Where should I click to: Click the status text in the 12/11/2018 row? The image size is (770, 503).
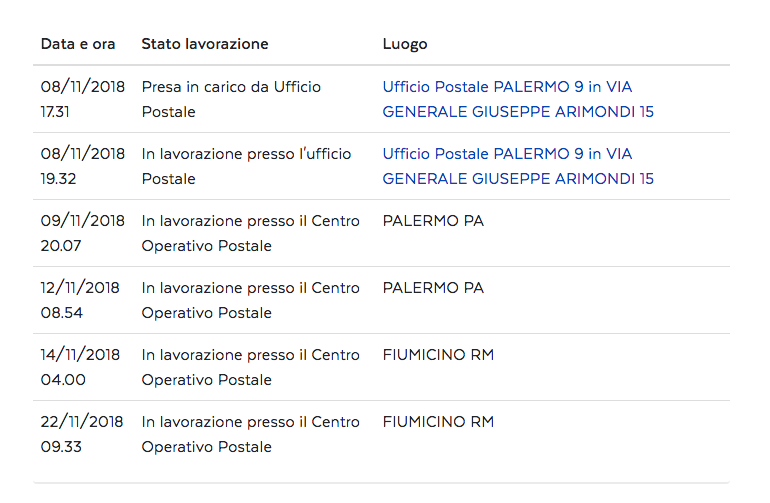click(x=250, y=300)
